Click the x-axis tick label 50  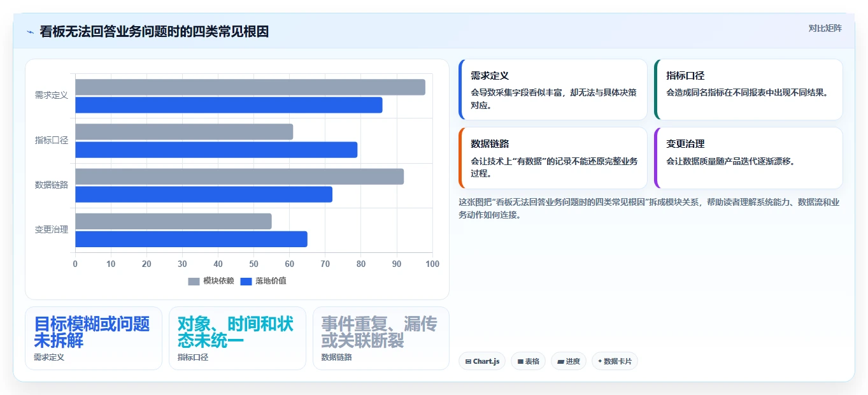tap(254, 264)
